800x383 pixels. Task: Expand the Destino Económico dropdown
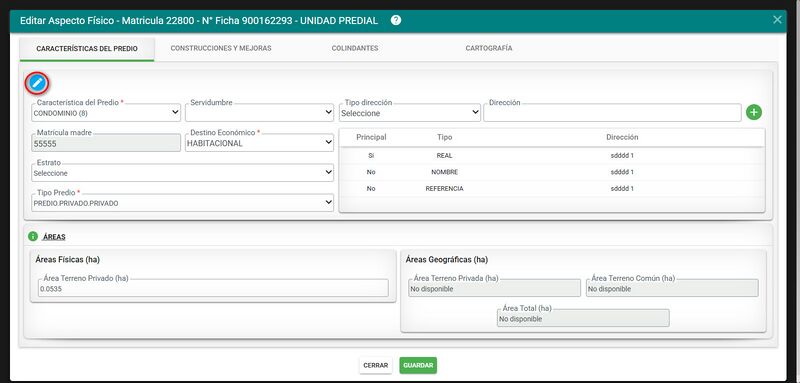point(259,143)
